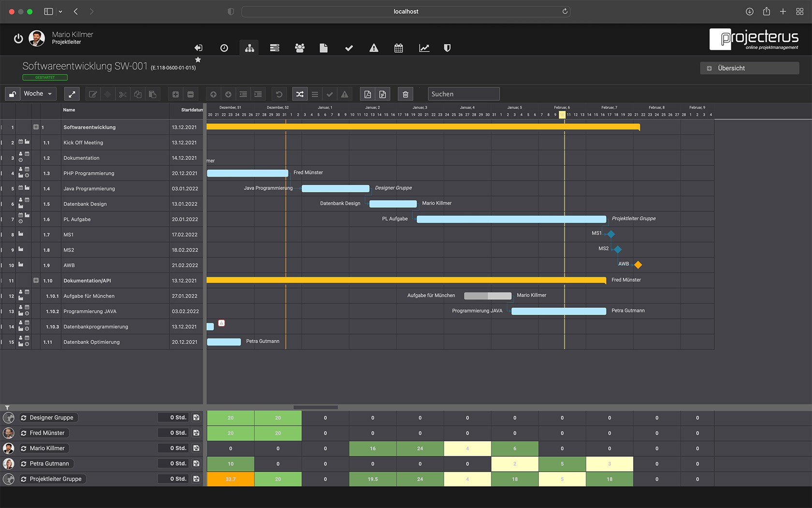Toggle the unlock edit mode button
The image size is (812, 508).
(13, 94)
